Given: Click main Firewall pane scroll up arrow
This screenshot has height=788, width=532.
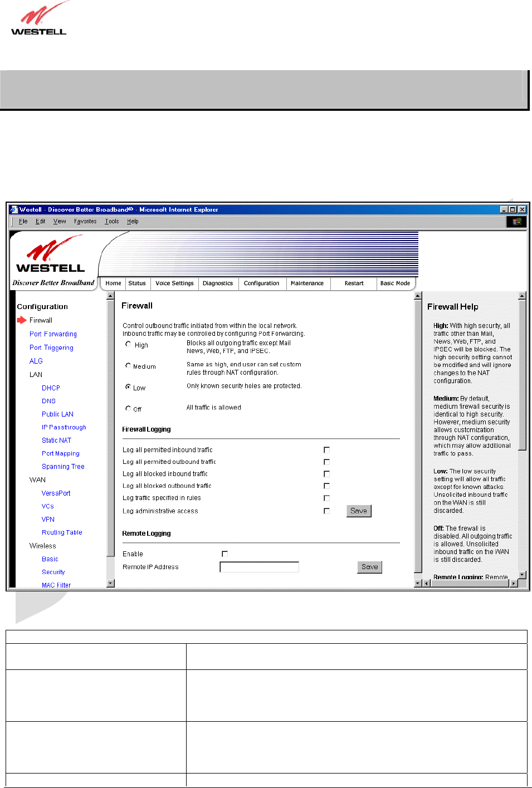Looking at the screenshot, I should point(418,296).
